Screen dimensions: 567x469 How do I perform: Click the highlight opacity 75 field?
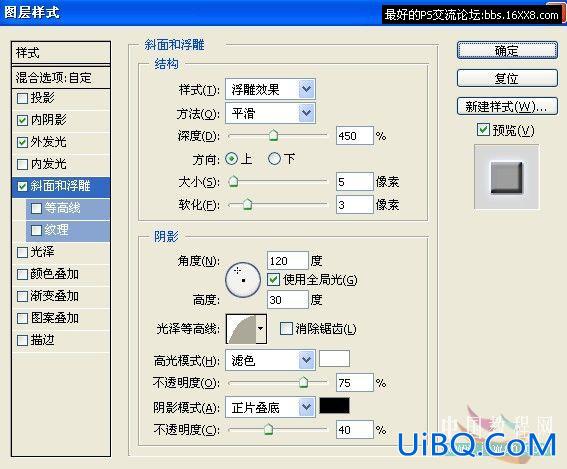354,383
